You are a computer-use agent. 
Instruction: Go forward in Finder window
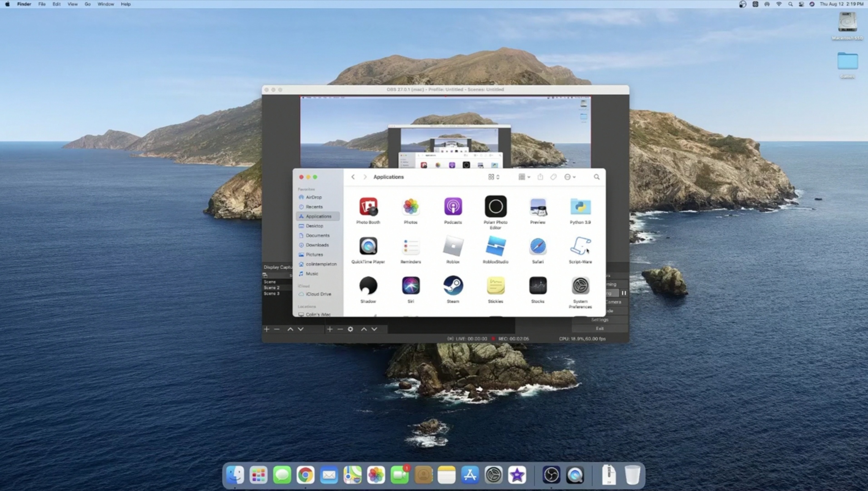[365, 177]
